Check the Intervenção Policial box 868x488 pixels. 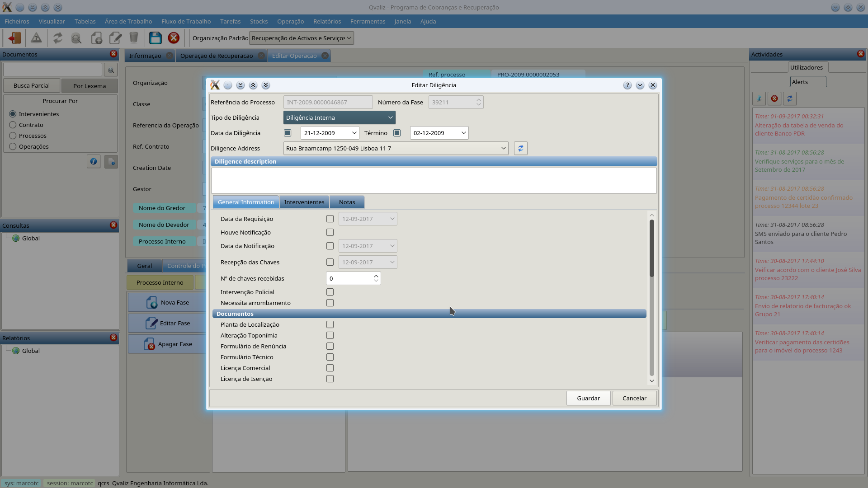330,292
